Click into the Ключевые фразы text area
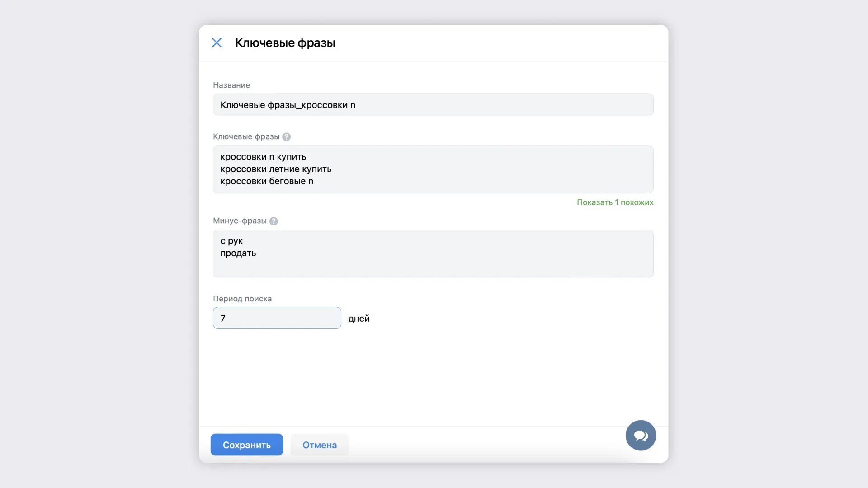The width and height of the screenshot is (868, 488). coord(433,169)
